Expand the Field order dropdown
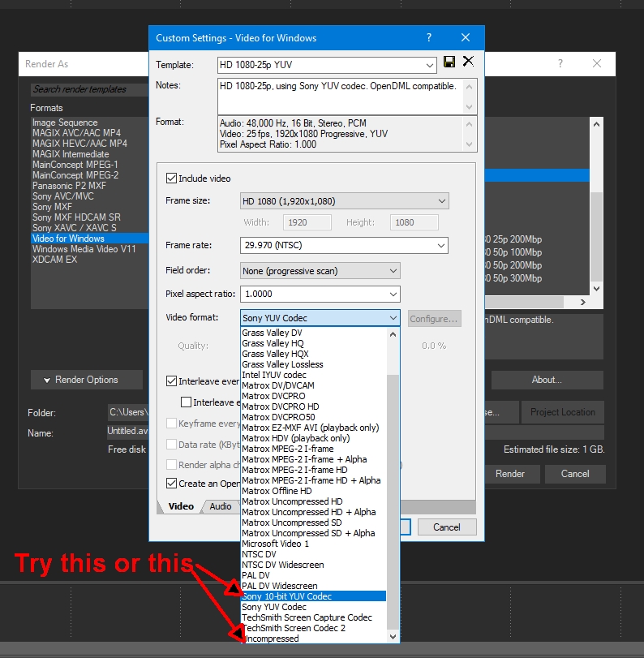 click(x=320, y=271)
